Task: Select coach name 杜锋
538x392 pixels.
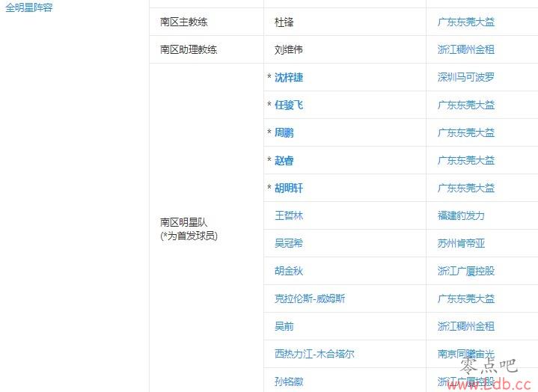Action: coord(284,22)
